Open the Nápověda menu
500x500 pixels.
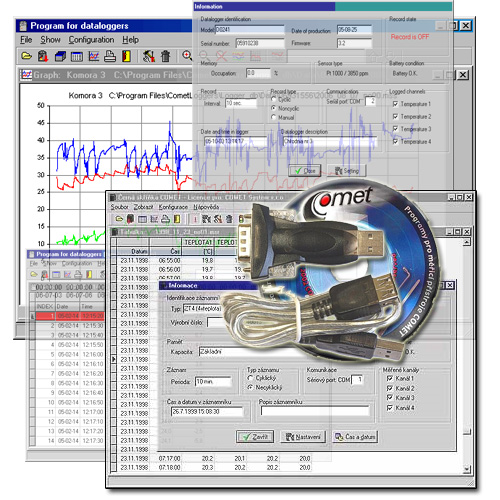206,207
